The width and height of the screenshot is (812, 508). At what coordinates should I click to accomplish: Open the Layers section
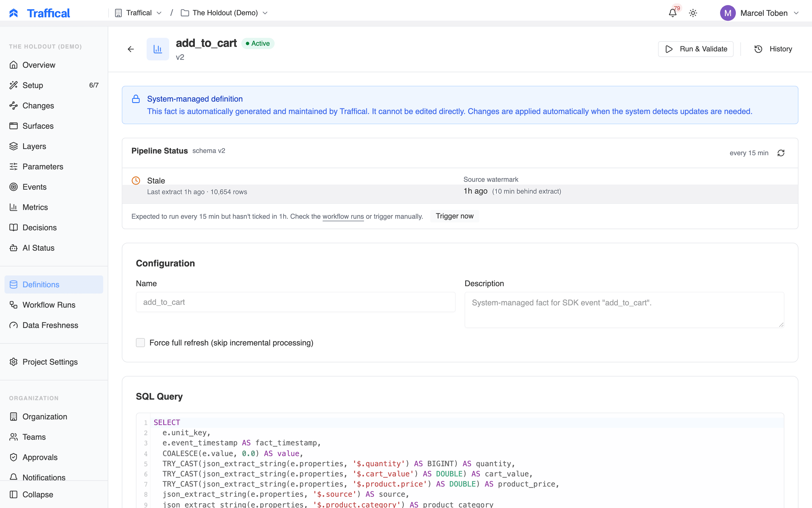[x=54, y=146]
